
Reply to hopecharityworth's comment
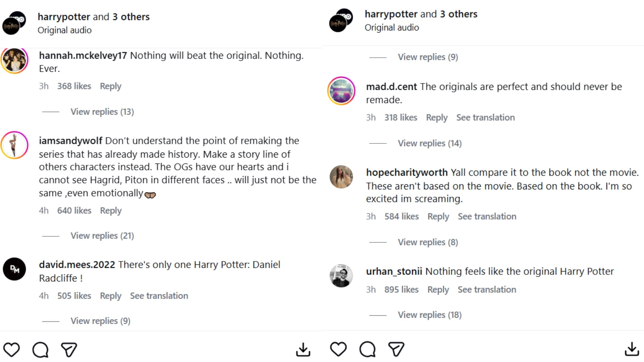coord(438,216)
